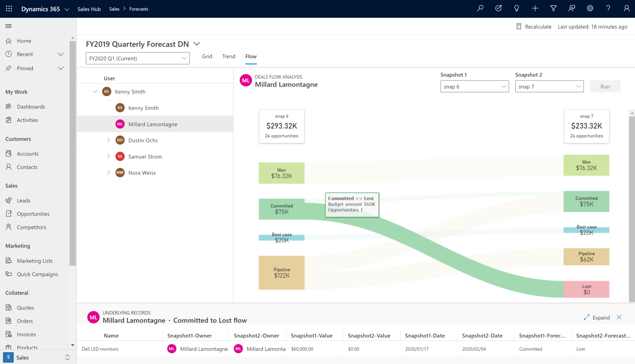Image resolution: width=635 pixels, height=364 pixels.
Task: Select Dashboards in the sidebar
Action: tap(31, 106)
